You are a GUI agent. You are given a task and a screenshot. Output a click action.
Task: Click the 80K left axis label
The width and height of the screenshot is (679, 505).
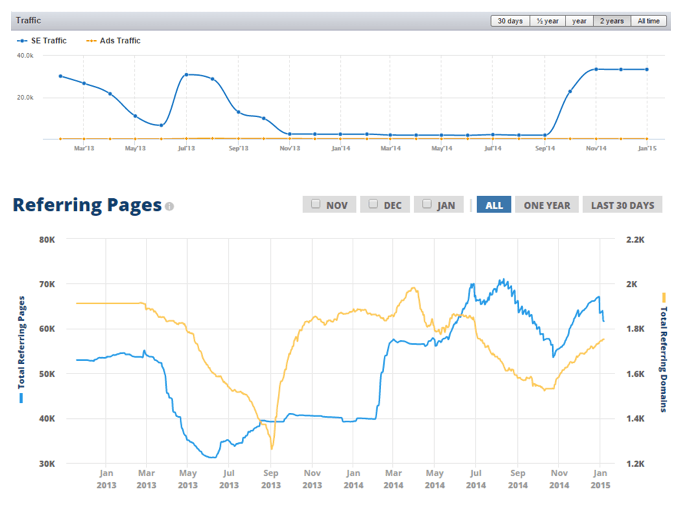[x=47, y=240]
